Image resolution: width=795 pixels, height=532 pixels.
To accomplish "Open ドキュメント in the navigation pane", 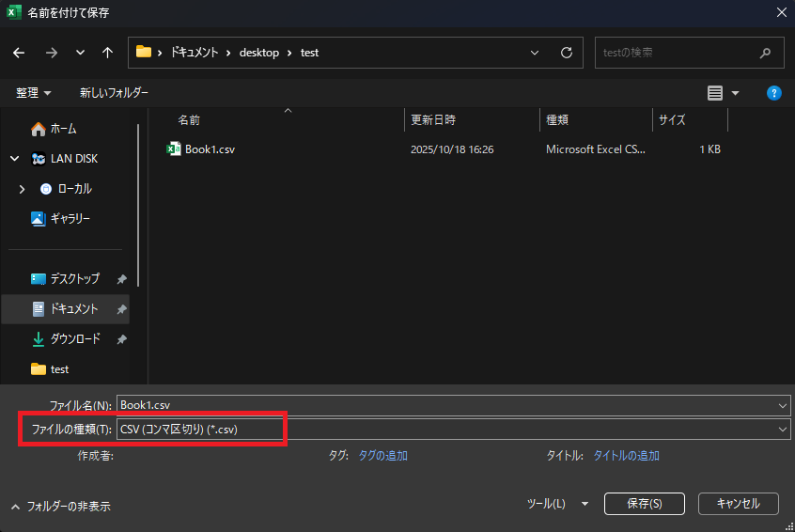I will (x=74, y=309).
